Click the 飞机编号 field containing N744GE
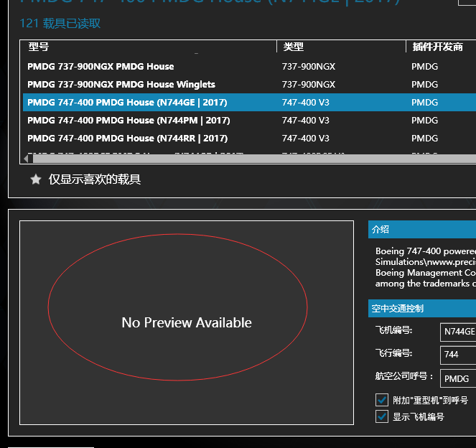This screenshot has height=448, width=476. click(x=458, y=332)
